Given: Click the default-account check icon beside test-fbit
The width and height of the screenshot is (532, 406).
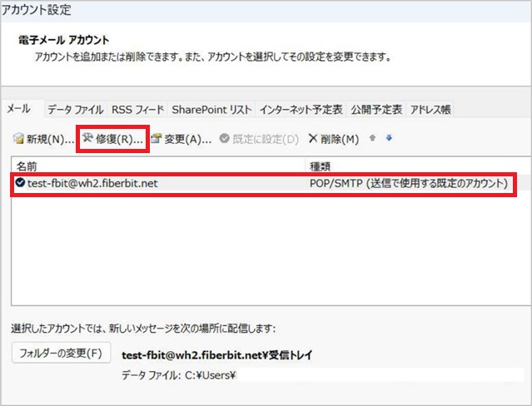Looking at the screenshot, I should point(20,183).
